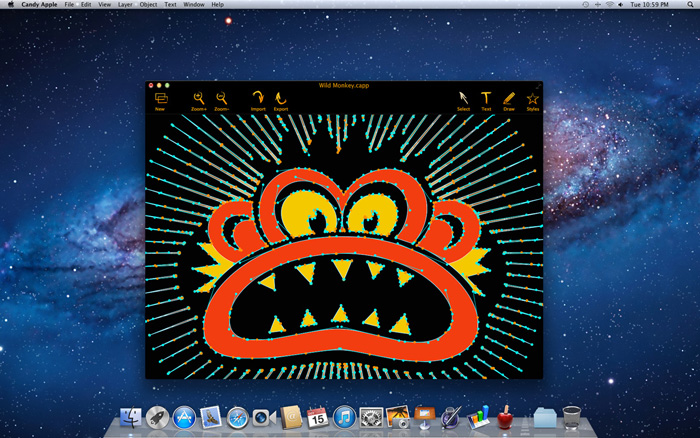
Task: Export the drawing using Export icon
Action: coord(280,101)
